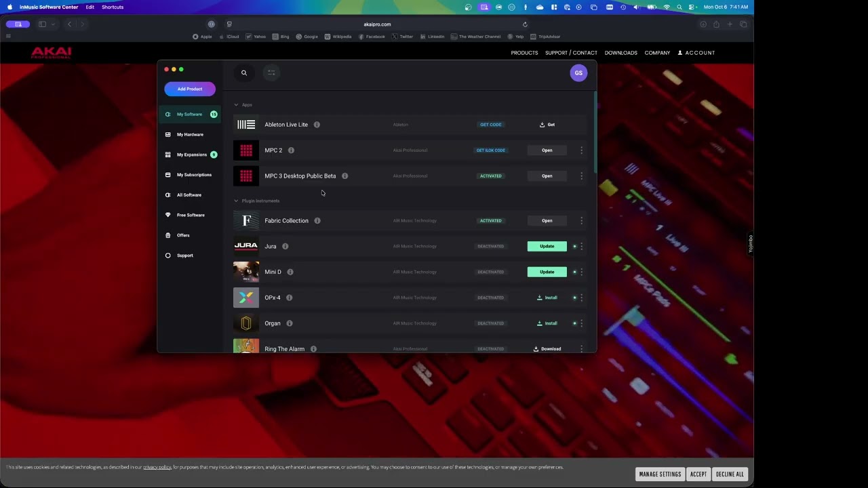Open the Edit menu in the menu bar
This screenshot has height=488, width=868.
pyautogui.click(x=90, y=7)
